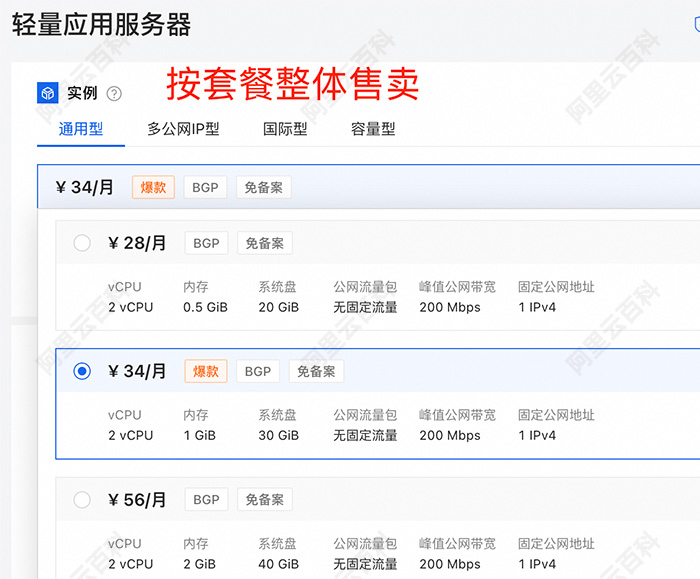Viewport: 700px width, 579px height.
Task: Click 200 Mbps in the ¥34/月 plan
Action: 450,435
